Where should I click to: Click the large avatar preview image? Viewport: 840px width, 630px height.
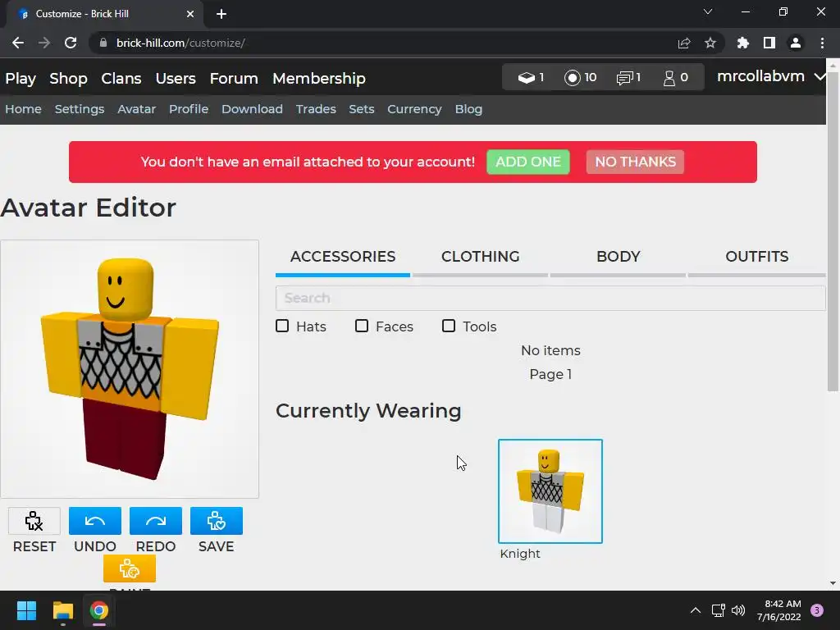click(130, 369)
